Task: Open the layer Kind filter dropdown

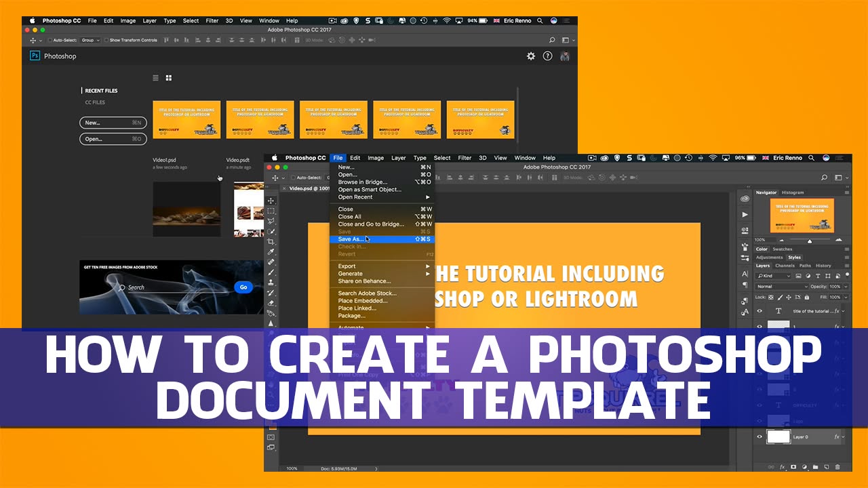Action: [774, 276]
